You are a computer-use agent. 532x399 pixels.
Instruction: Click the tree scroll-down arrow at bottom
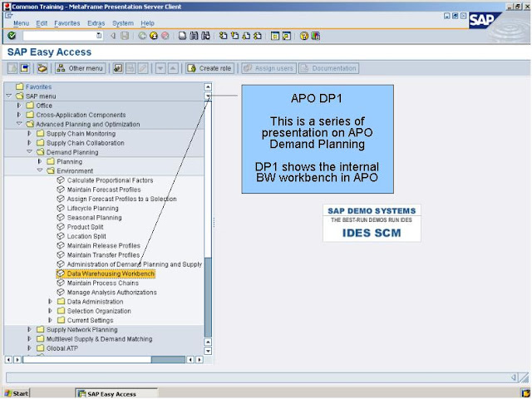[x=208, y=351]
